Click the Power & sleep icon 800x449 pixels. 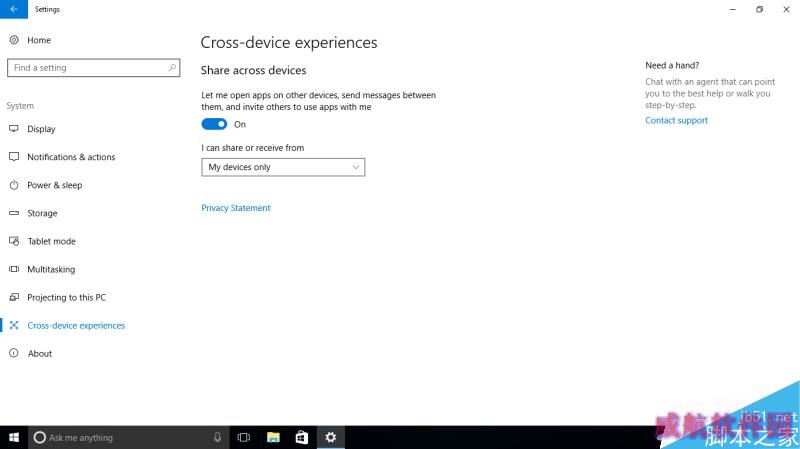(14, 185)
